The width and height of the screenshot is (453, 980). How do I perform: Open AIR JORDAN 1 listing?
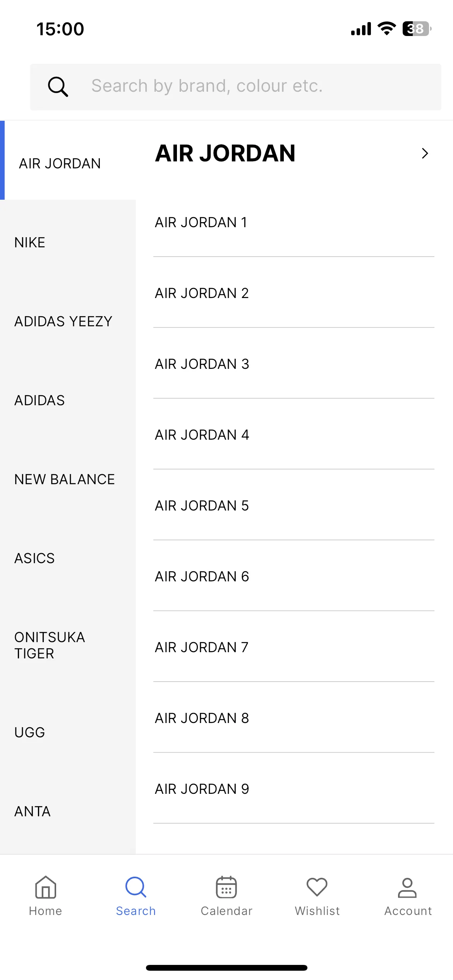294,223
